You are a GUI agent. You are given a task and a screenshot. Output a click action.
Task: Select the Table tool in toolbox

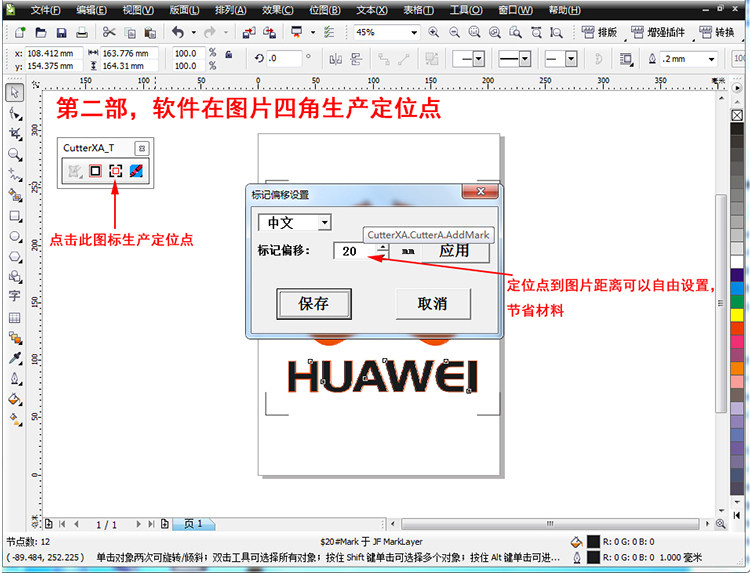pos(15,318)
